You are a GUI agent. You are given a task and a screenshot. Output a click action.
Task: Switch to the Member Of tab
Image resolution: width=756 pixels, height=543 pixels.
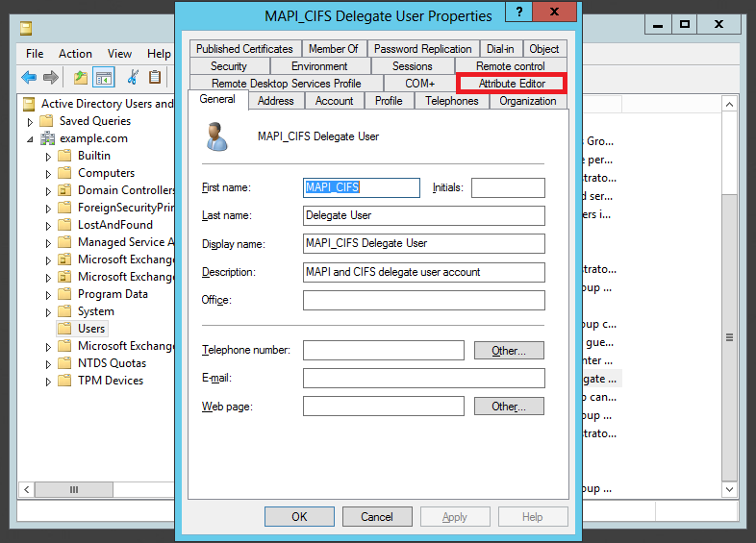pos(334,49)
